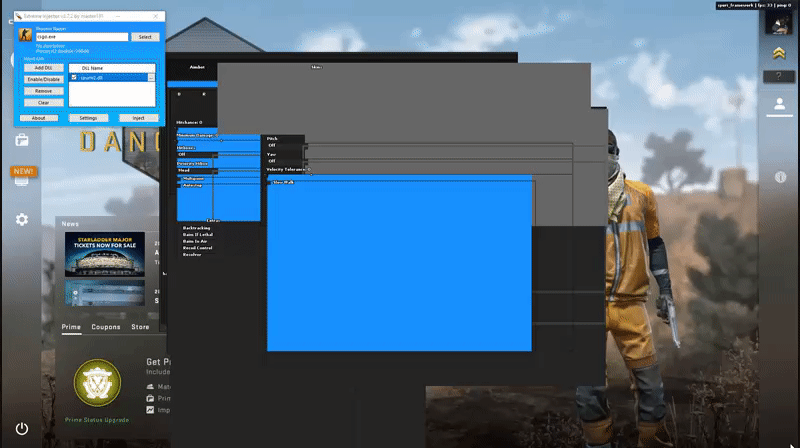The image size is (800, 448).
Task: Click the Select process button
Action: (x=145, y=37)
